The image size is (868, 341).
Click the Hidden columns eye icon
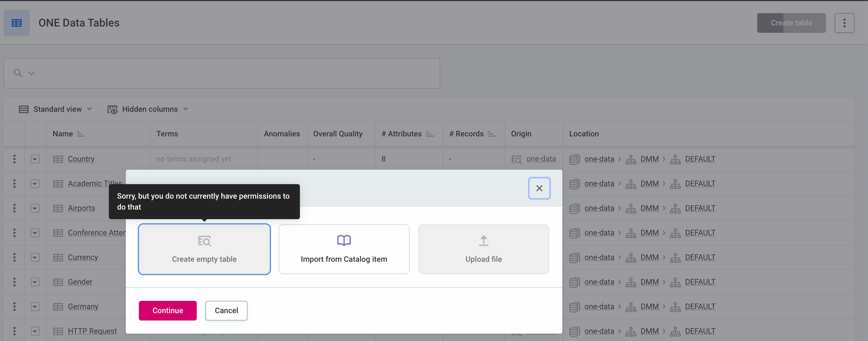112,109
